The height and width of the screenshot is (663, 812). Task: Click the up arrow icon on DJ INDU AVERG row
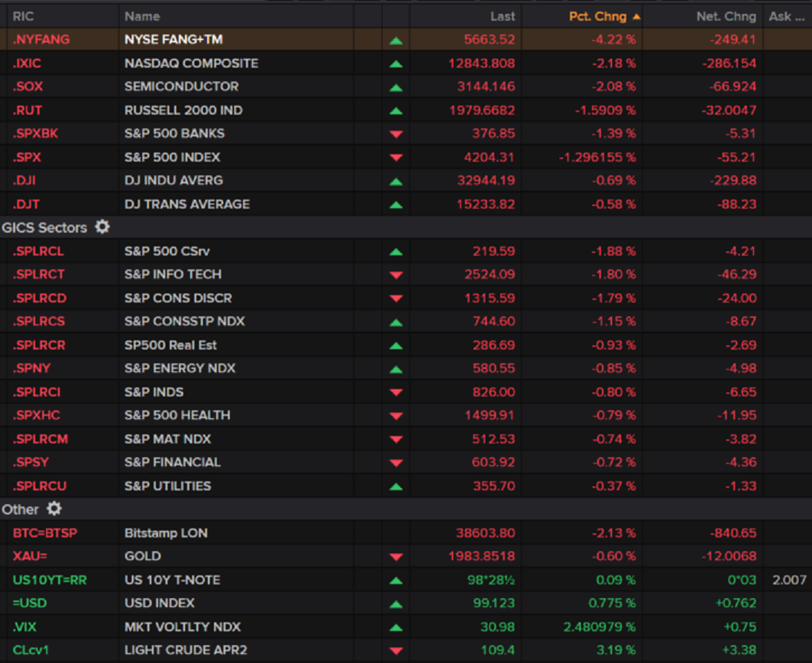[396, 180]
